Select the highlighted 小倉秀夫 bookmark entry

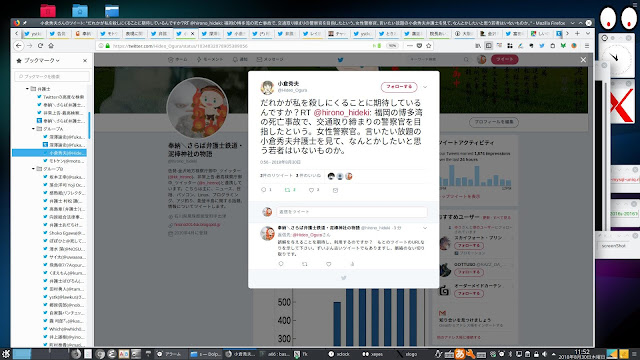pos(49,153)
